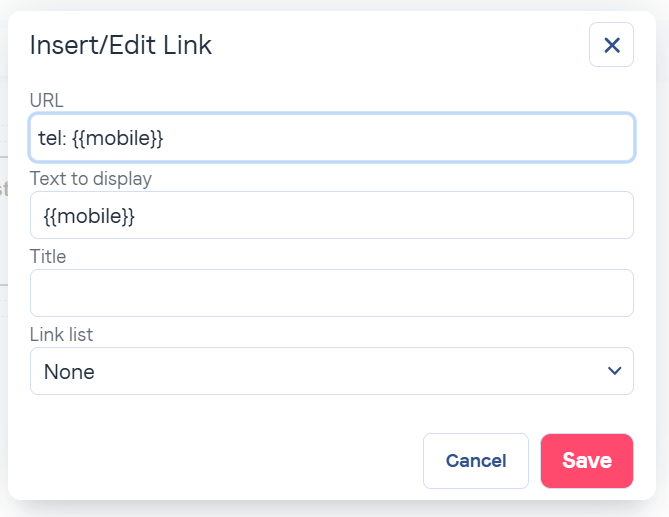Click the "URL" field label
This screenshot has height=517, width=669.
47,100
